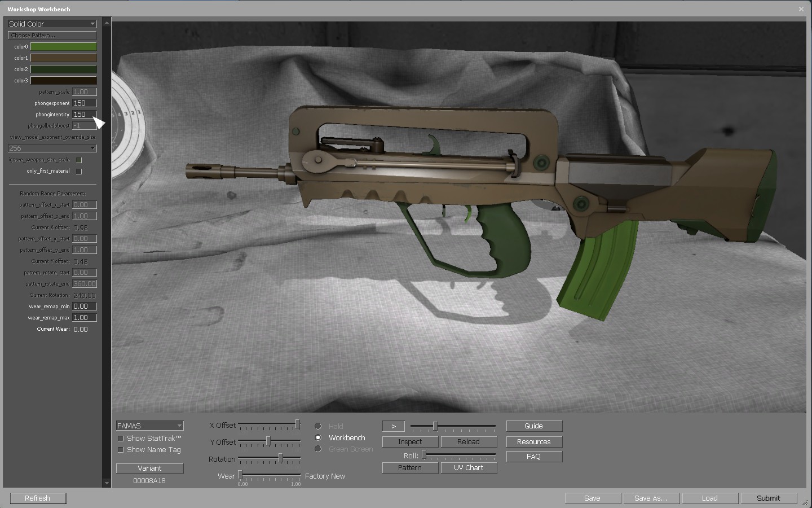Select the Hold radio button
The height and width of the screenshot is (508, 812).
[x=318, y=426]
